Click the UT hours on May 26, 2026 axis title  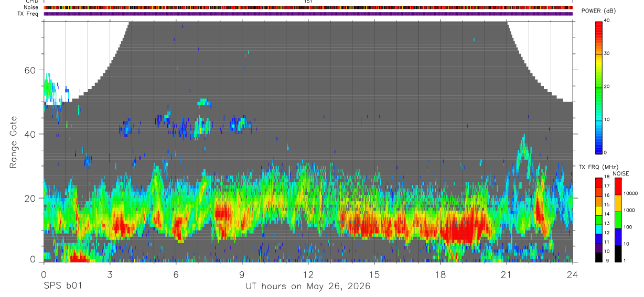tap(308, 287)
